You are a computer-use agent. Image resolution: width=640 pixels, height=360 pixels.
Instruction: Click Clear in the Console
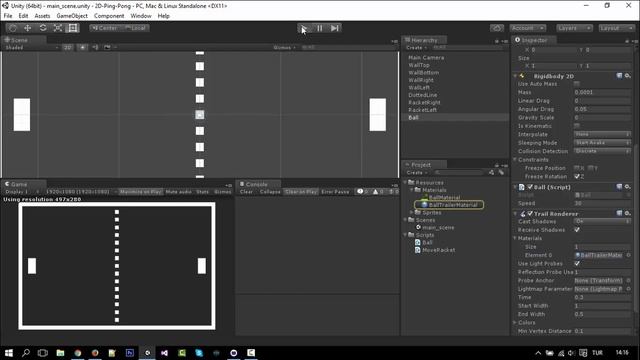pos(246,191)
